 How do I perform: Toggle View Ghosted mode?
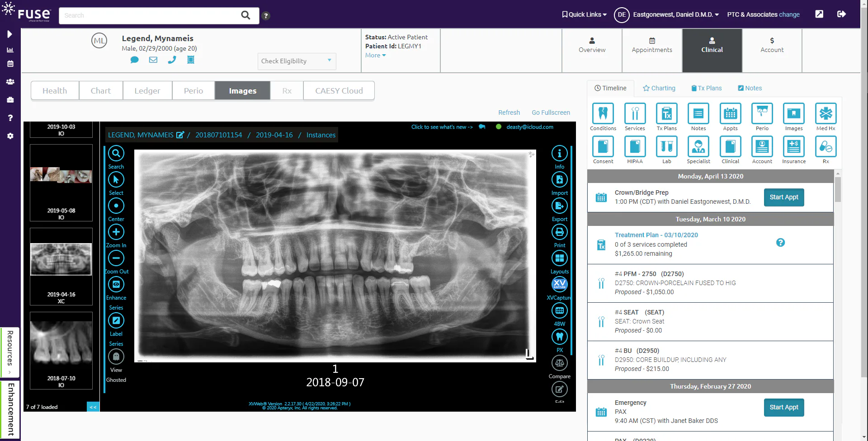[x=116, y=357]
